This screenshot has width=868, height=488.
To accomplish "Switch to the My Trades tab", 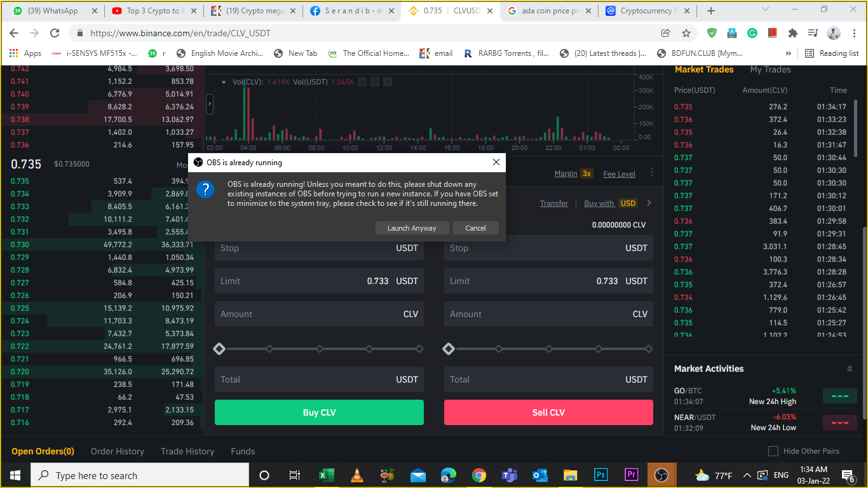I will click(770, 70).
